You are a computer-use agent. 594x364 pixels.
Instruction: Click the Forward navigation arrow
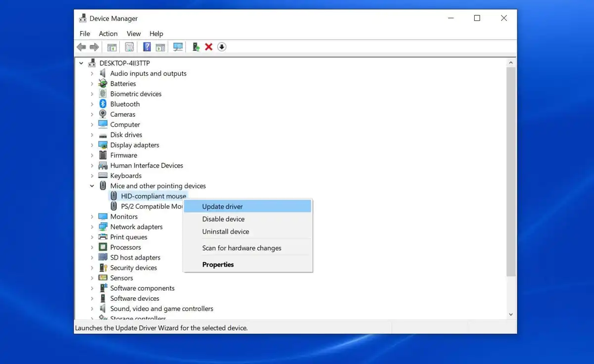(x=94, y=46)
